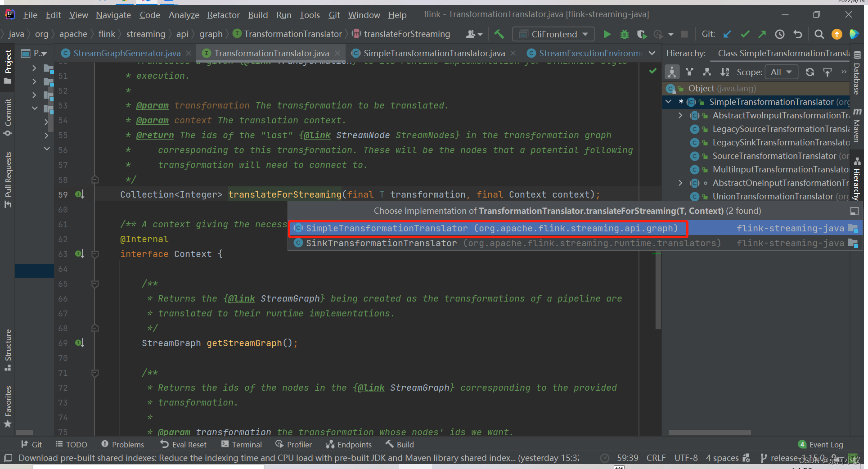Click the Hierarchy export/autoscroll icon
The height and width of the screenshot is (469, 868).
[828, 72]
